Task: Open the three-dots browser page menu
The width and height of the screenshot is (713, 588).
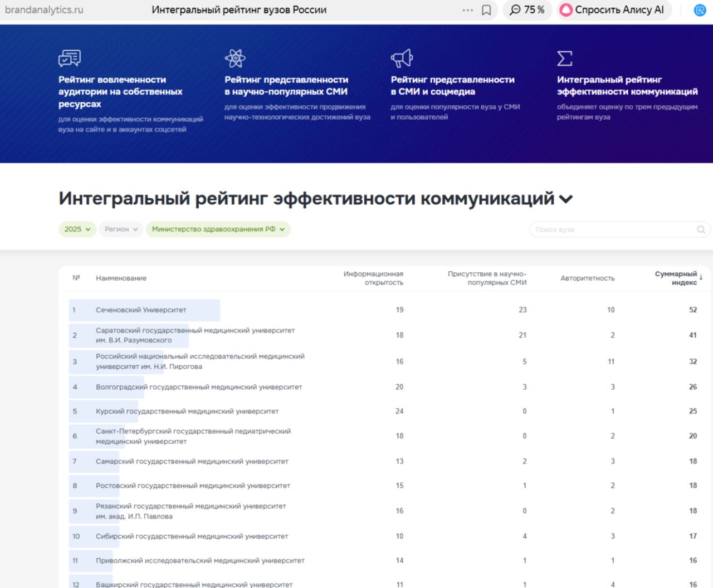Action: click(x=467, y=10)
